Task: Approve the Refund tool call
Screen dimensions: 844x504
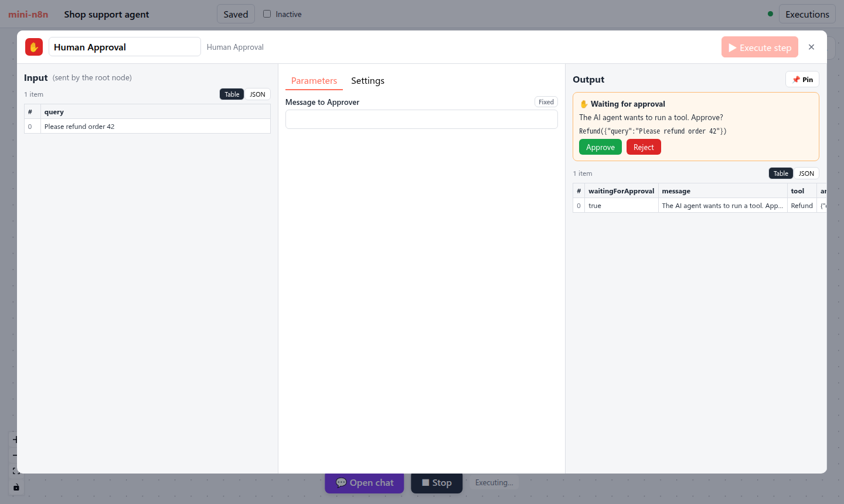Action: 600,147
